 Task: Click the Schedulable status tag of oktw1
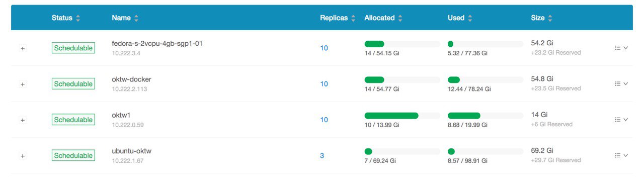(73, 120)
